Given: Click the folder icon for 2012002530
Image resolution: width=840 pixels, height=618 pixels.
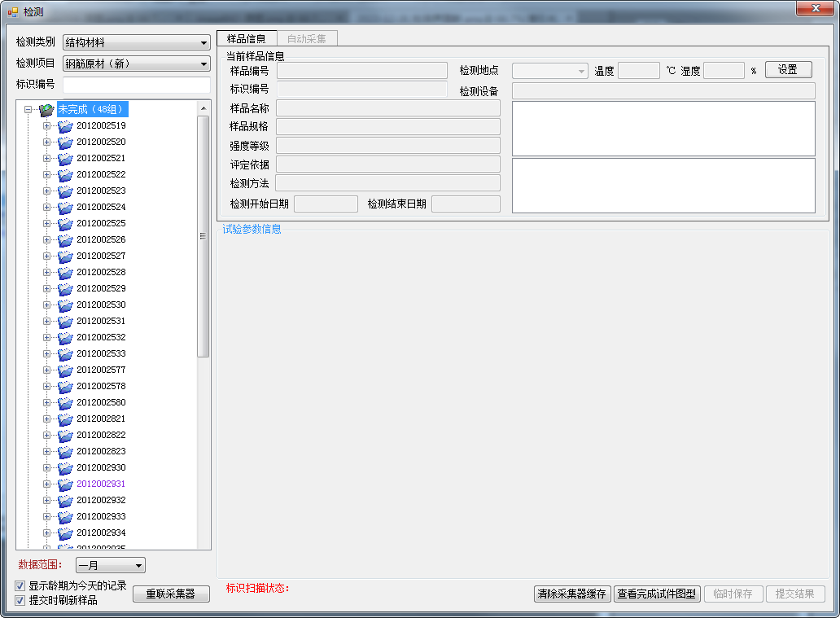Looking at the screenshot, I should (65, 305).
